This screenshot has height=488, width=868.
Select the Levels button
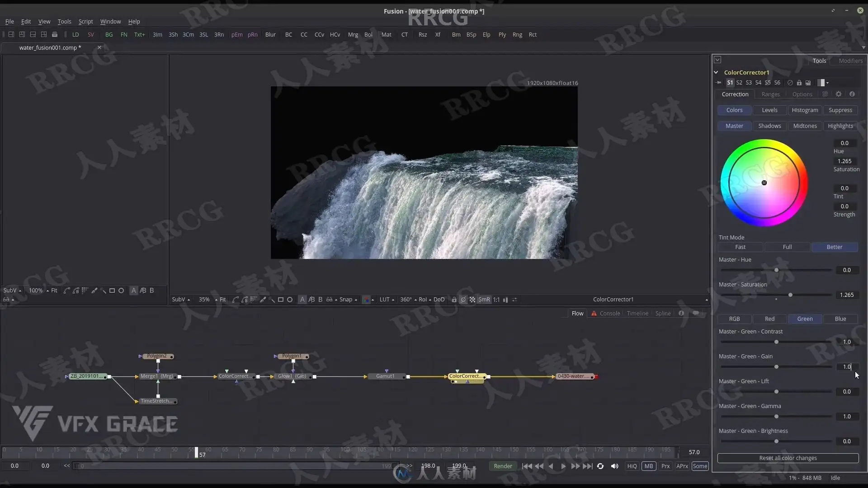[769, 110]
